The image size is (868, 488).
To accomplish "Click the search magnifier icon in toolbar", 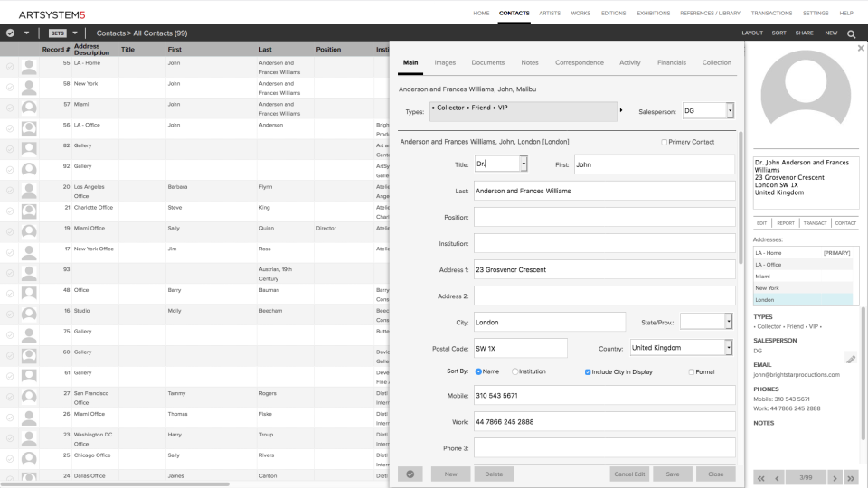I will pos(852,33).
